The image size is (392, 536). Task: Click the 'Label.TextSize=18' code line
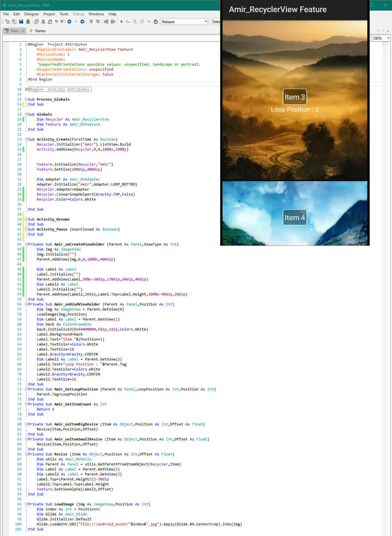(55, 349)
